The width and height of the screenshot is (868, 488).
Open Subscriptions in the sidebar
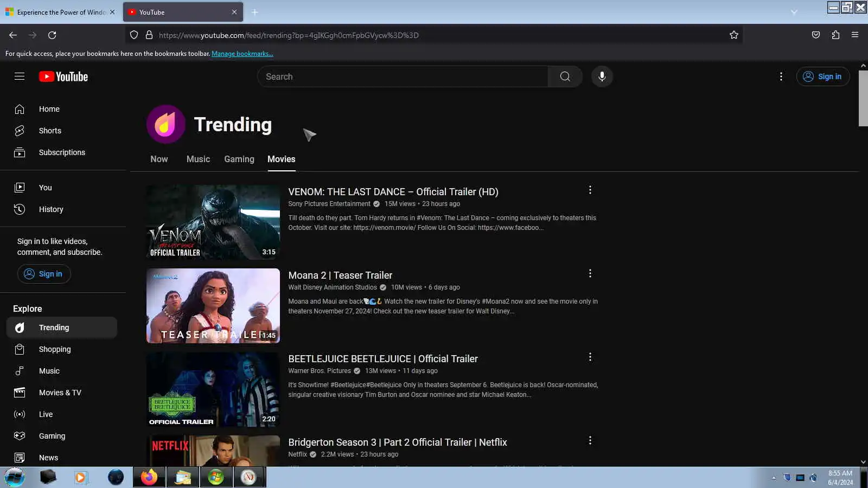(x=63, y=152)
